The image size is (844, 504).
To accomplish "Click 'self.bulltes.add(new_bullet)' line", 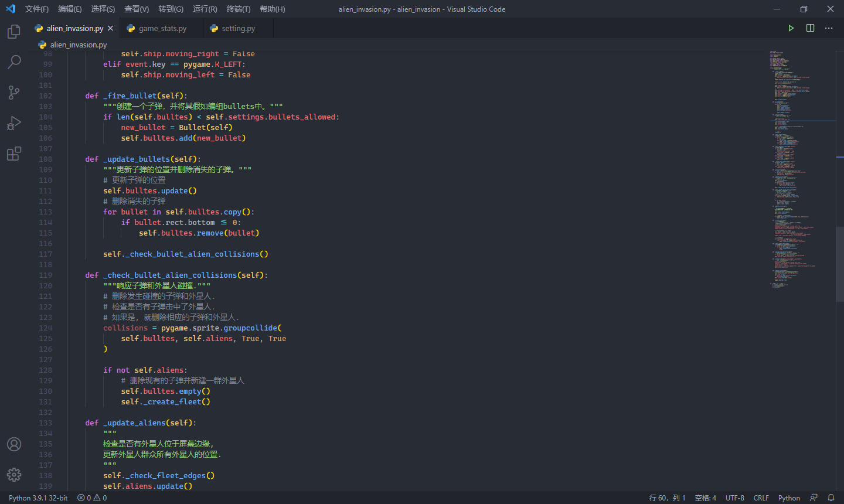I will point(183,138).
